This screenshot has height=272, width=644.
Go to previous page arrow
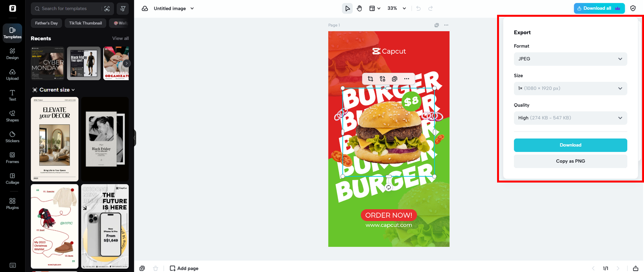(593, 268)
